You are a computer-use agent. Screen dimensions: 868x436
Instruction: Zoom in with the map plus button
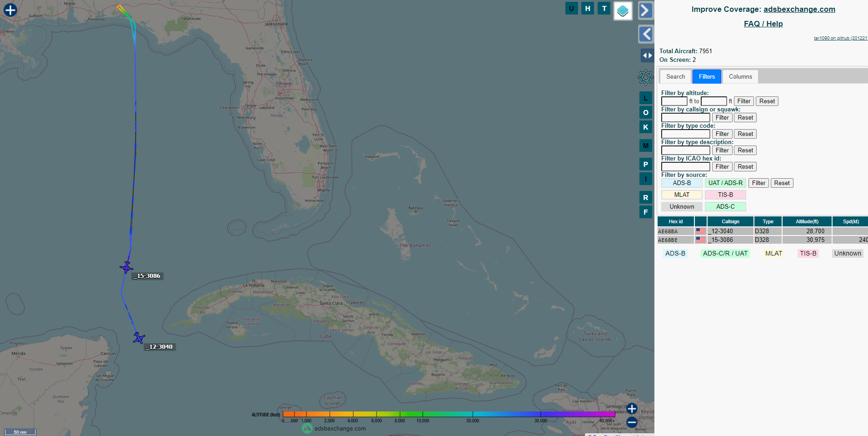pos(632,408)
